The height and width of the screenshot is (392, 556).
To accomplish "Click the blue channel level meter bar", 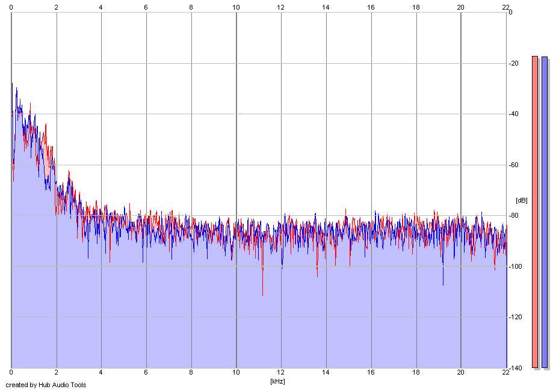I will 545,212.
